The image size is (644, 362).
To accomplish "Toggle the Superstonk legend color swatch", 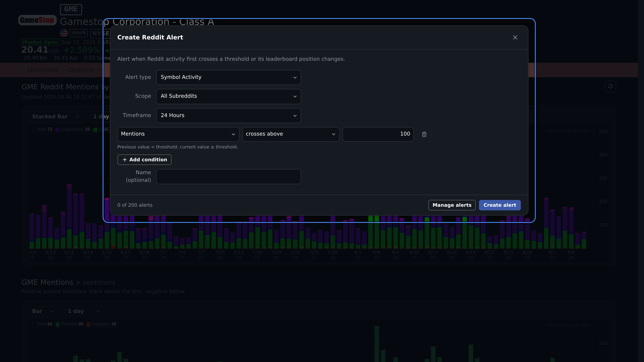I will point(58,130).
